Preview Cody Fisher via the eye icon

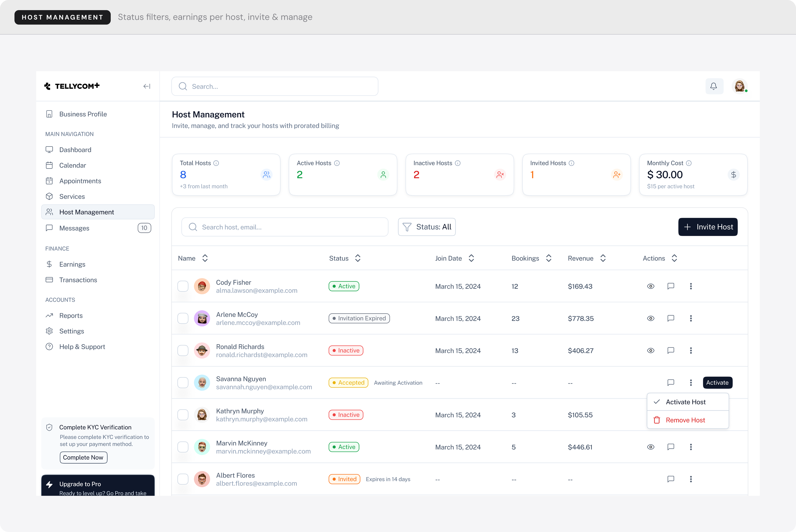[x=651, y=286]
